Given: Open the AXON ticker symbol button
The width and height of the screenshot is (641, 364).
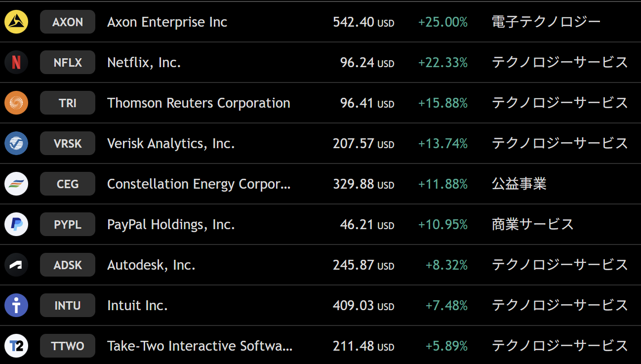Looking at the screenshot, I should pyautogui.click(x=68, y=22).
